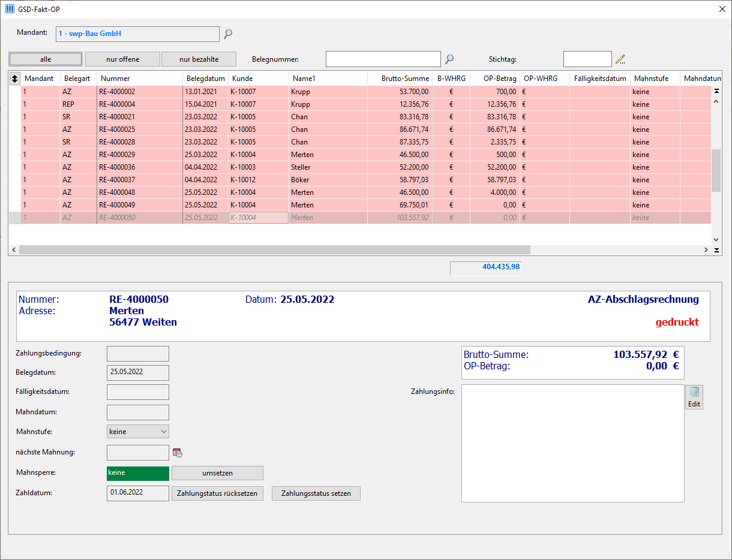Click the sort arrows icon in table header corner

click(x=14, y=79)
